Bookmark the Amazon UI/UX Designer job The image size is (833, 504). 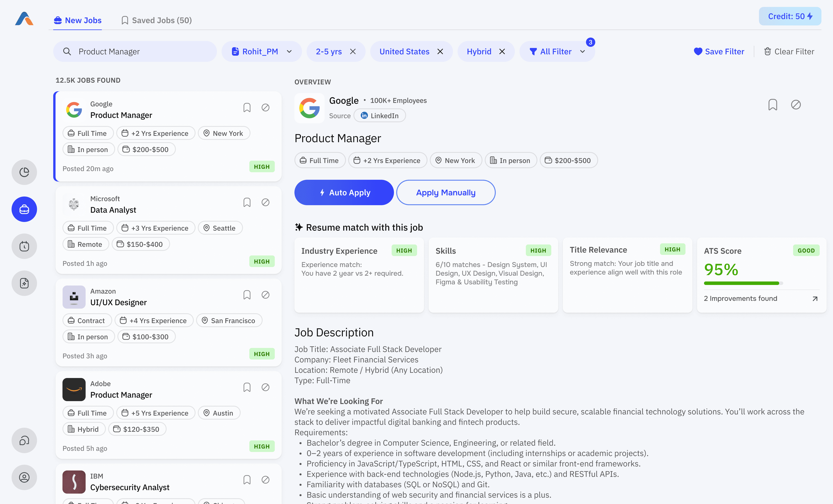click(247, 295)
